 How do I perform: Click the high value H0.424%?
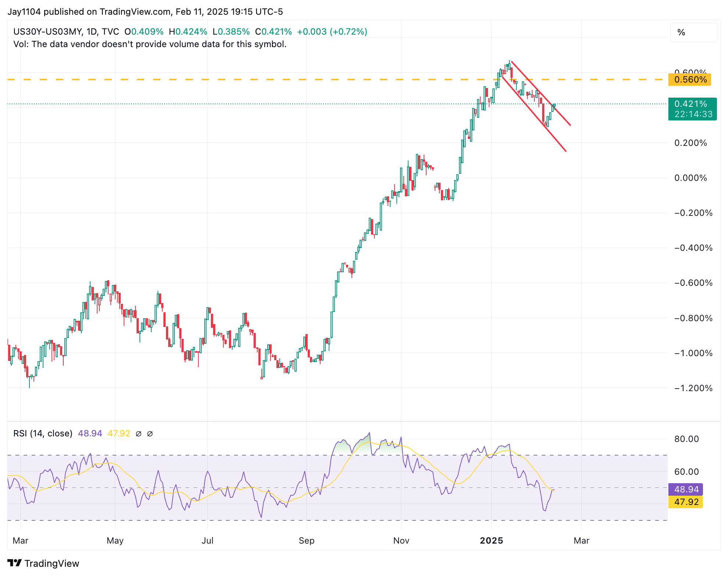pos(188,32)
